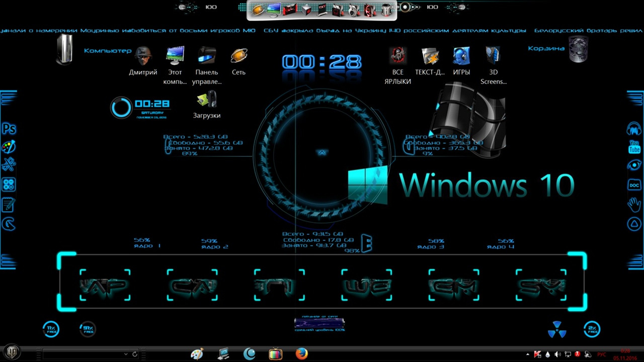644x362 pixels.
Task: Open Photoshop from the left sidebar
Action: click(9, 129)
